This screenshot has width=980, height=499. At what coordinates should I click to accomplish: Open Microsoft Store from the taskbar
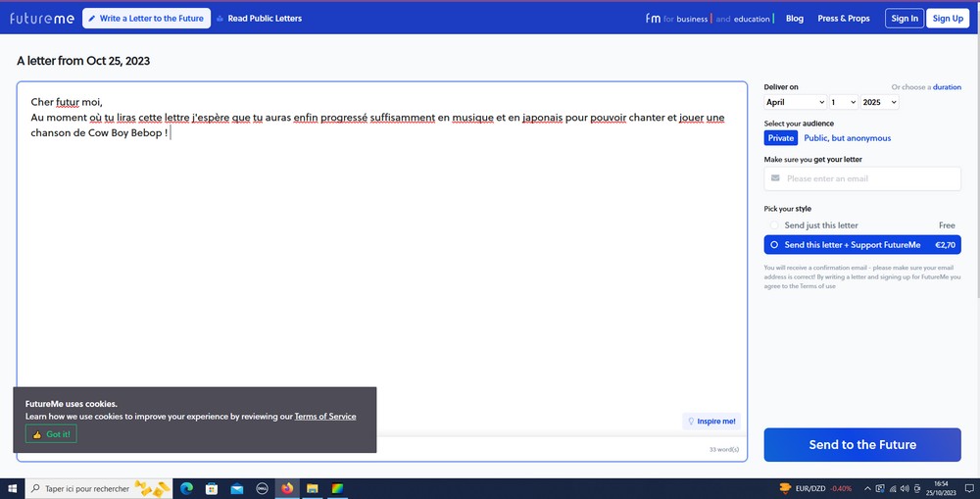pyautogui.click(x=212, y=488)
